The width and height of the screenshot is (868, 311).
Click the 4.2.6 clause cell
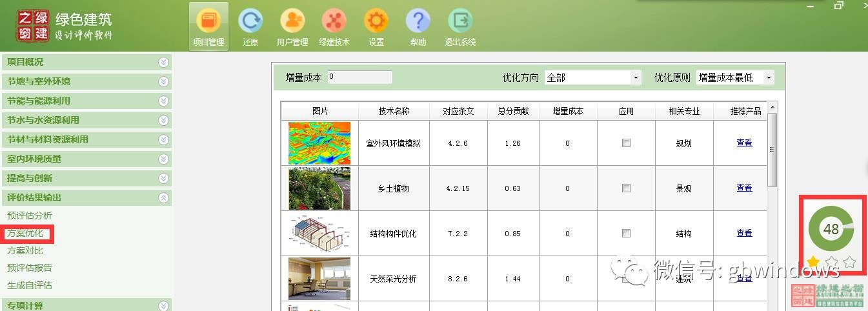coord(458,143)
